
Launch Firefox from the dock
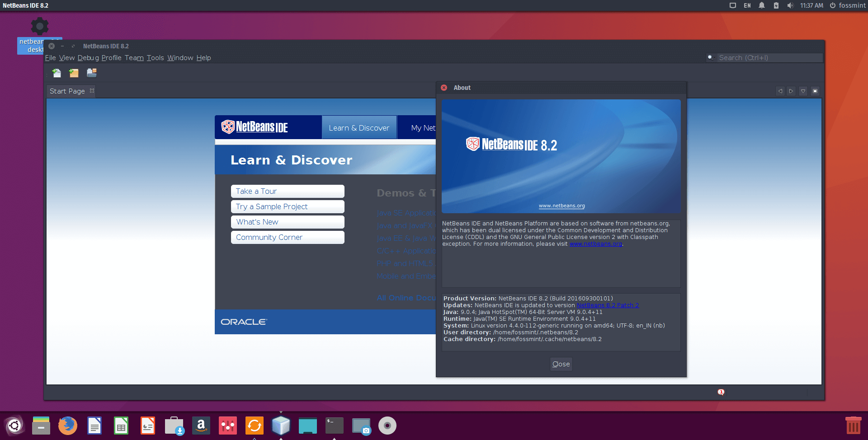tap(68, 426)
